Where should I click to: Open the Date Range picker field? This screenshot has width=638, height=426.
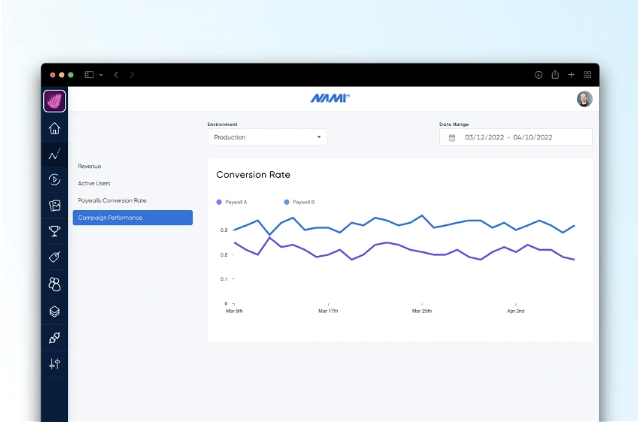click(x=515, y=137)
